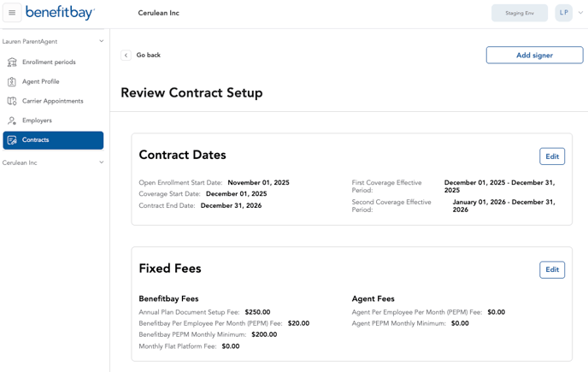Click the Enrollment periods icon
Image resolution: width=588 pixels, height=372 pixels.
point(12,62)
